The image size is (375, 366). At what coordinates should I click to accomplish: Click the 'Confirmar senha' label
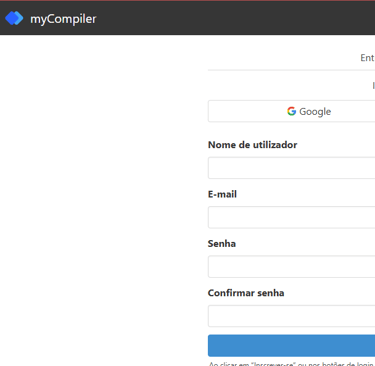click(x=246, y=293)
